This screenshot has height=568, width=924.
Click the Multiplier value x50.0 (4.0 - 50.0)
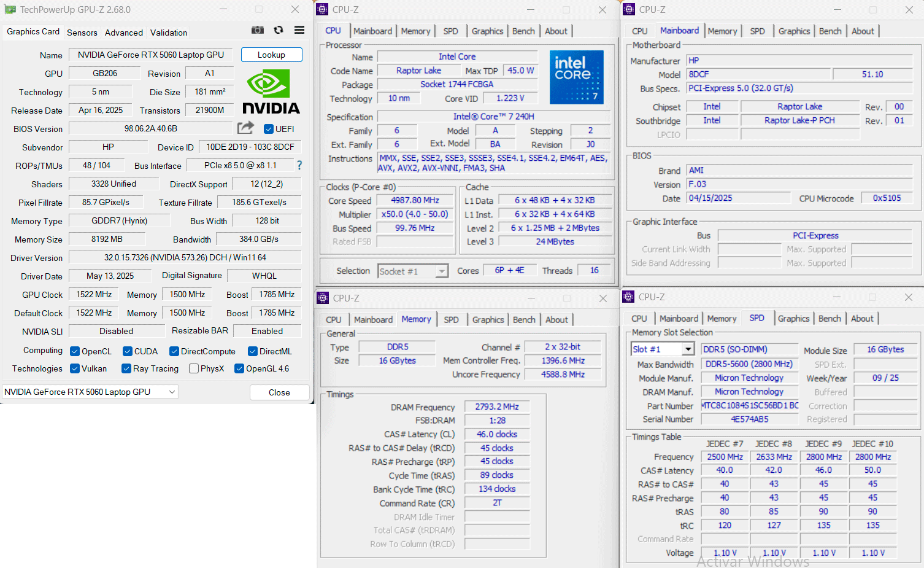415,214
